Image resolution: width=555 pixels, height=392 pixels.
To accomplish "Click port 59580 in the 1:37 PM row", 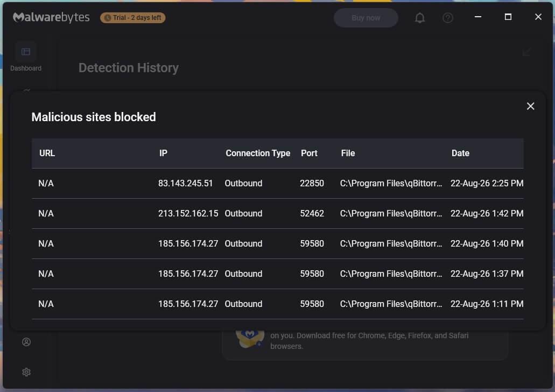I will pos(312,274).
